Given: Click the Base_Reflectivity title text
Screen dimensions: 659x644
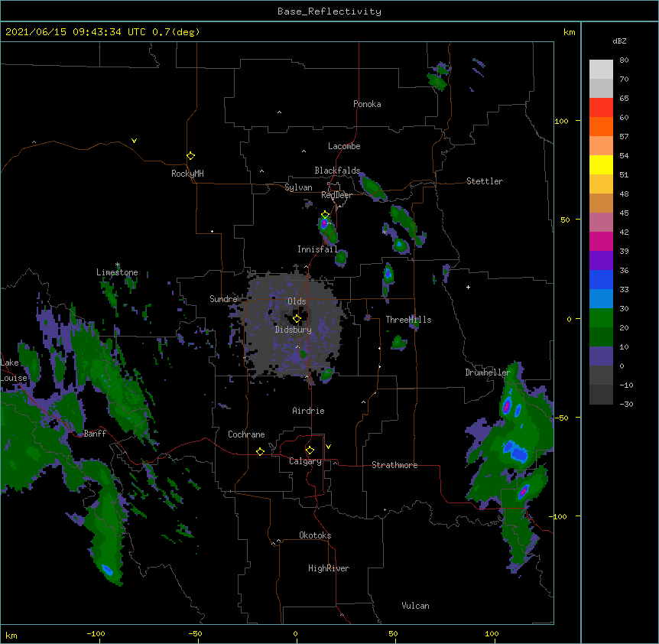Looking at the screenshot, I should [329, 11].
